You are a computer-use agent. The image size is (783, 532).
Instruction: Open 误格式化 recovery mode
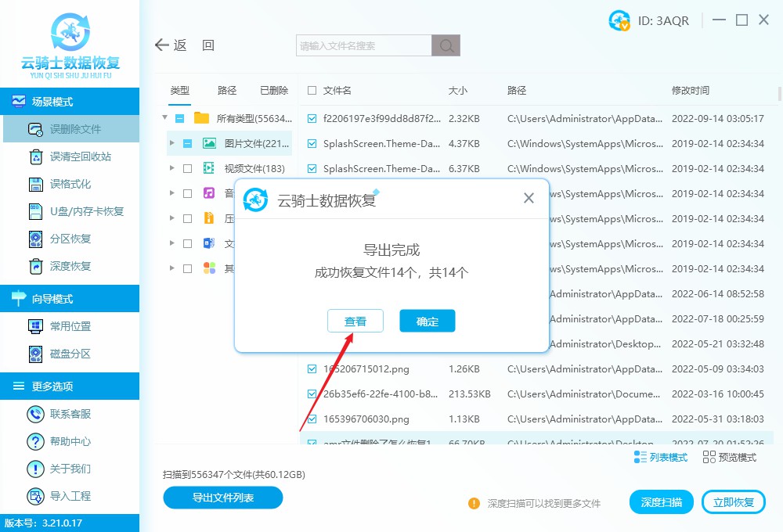tap(70, 185)
